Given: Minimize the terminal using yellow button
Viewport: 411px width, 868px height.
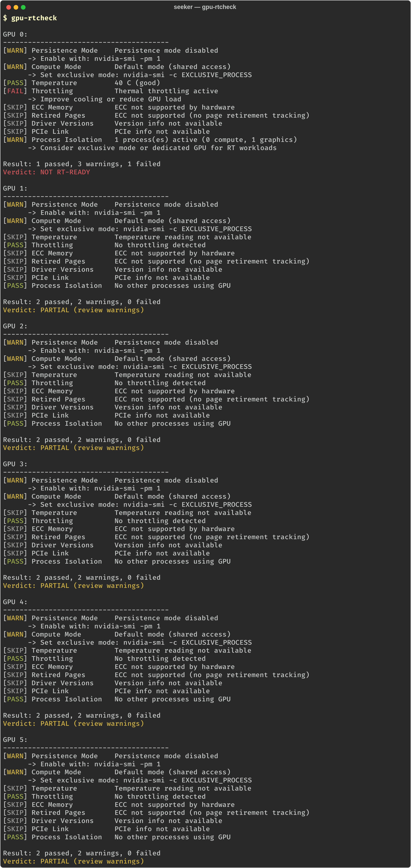Looking at the screenshot, I should point(16,7).
